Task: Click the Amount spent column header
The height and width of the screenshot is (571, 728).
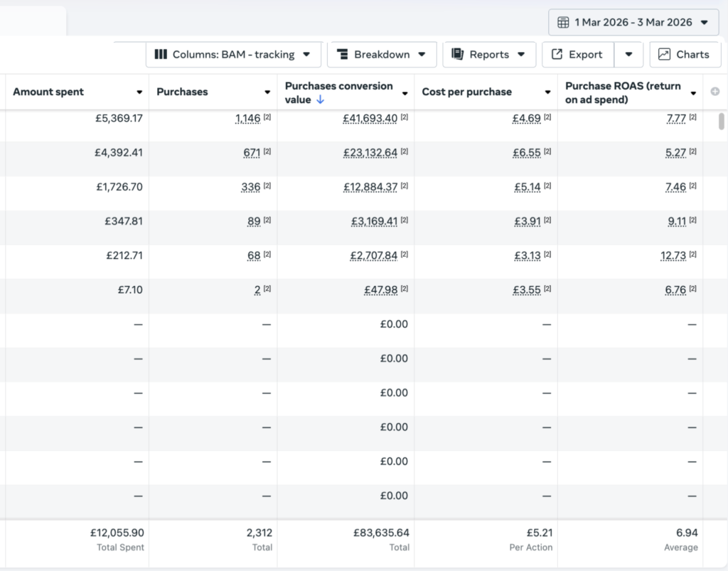Action: pos(48,92)
